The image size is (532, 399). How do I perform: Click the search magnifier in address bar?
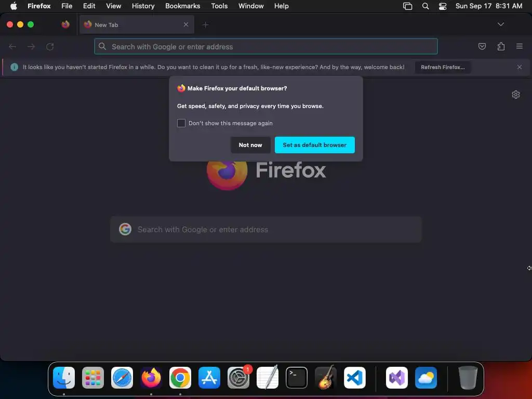[x=102, y=46]
